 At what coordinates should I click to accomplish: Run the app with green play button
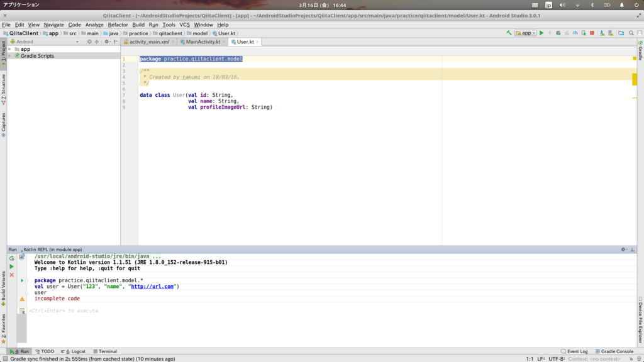coord(541,33)
